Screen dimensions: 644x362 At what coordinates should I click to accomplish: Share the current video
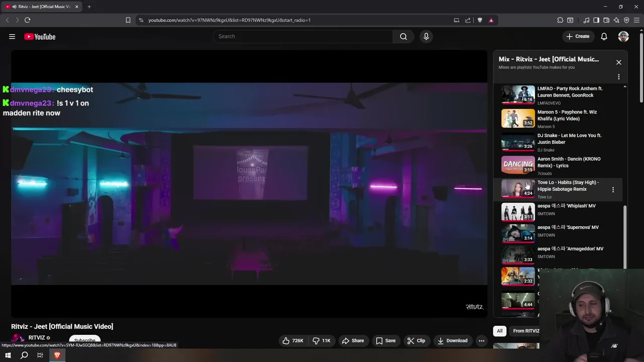353,340
